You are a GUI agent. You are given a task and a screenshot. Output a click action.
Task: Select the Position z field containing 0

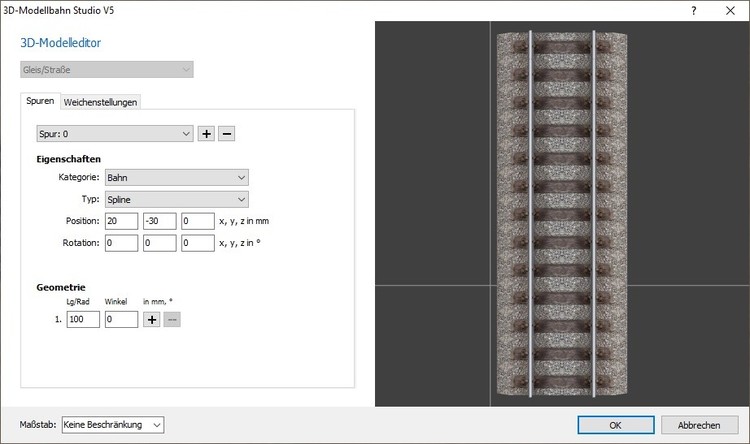[198, 221]
